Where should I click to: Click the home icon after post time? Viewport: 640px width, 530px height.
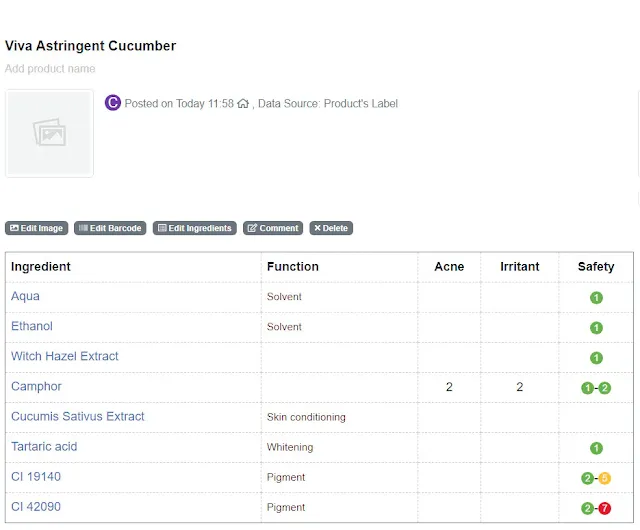pos(243,104)
